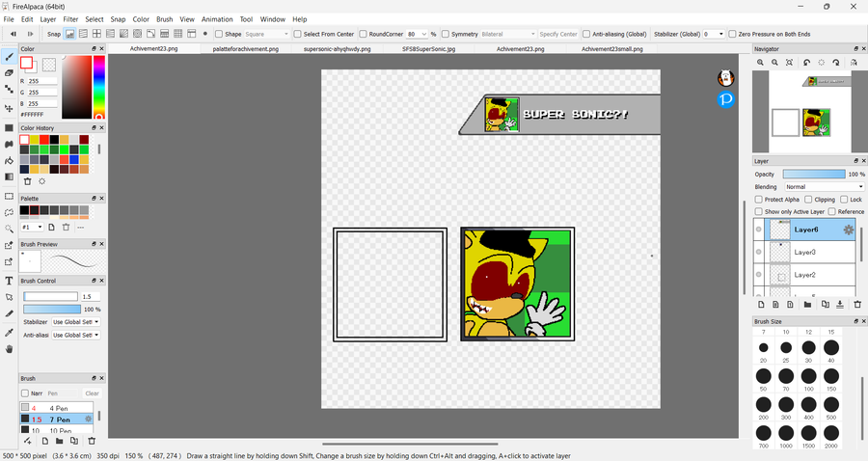Switch to the SFSBSuperSonic.jpg tab
The image size is (868, 461).
click(428, 48)
